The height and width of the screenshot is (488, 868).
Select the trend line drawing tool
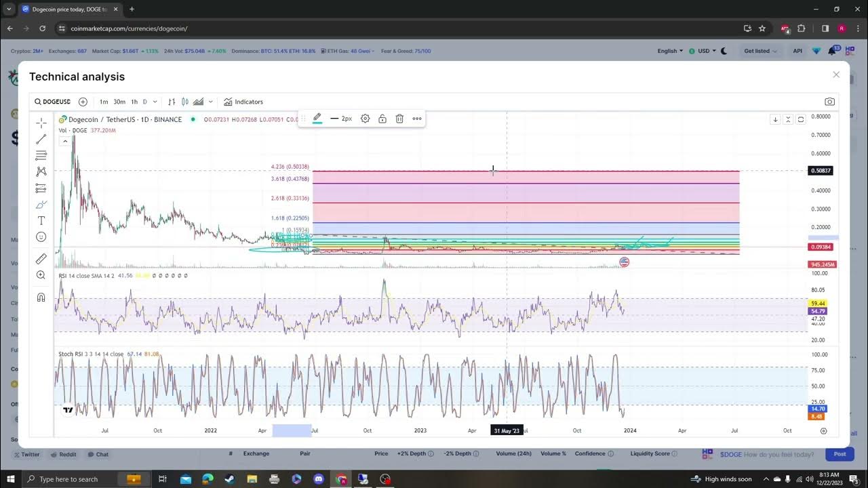point(41,139)
